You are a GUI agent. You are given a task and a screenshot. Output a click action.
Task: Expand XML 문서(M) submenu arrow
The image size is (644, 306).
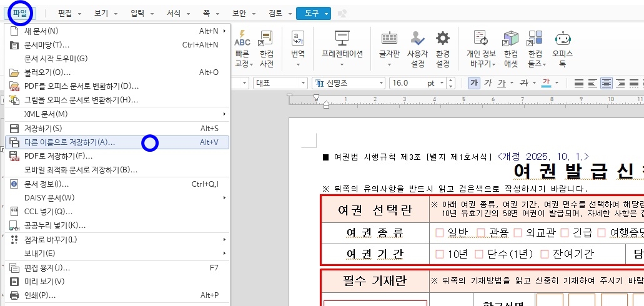coord(225,114)
